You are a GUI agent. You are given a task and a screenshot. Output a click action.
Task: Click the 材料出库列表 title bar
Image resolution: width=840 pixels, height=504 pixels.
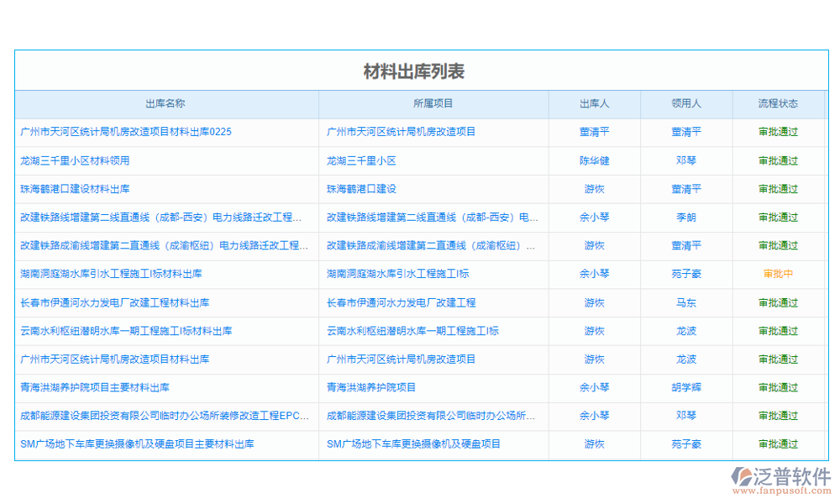click(x=420, y=71)
